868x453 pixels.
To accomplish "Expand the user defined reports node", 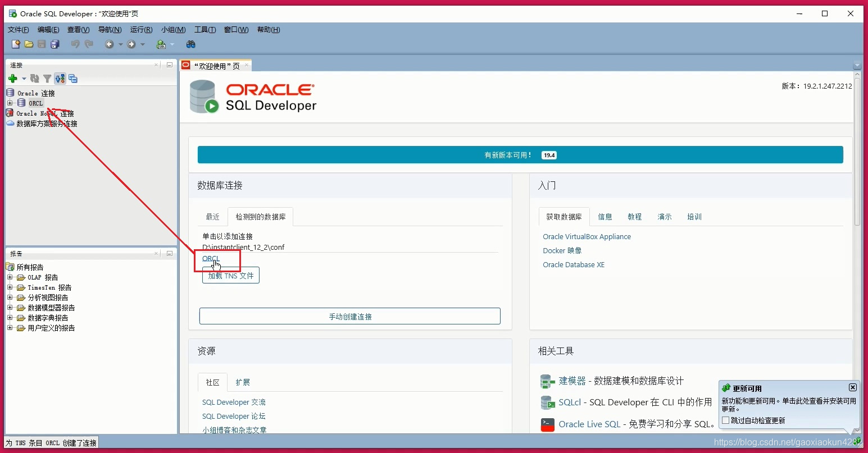I will pyautogui.click(x=10, y=328).
